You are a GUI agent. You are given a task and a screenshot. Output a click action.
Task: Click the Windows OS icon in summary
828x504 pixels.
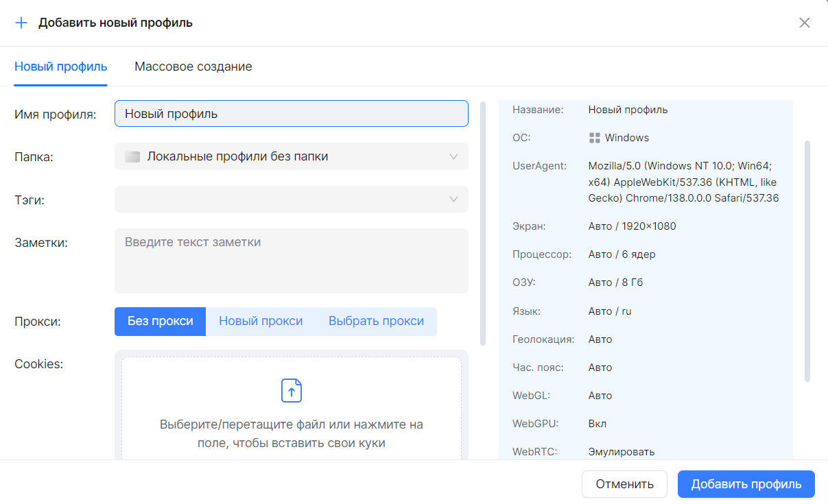[x=595, y=138]
